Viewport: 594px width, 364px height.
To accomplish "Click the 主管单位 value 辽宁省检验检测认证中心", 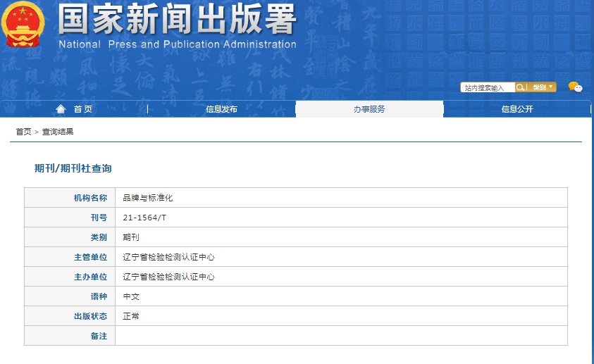I will (x=168, y=257).
